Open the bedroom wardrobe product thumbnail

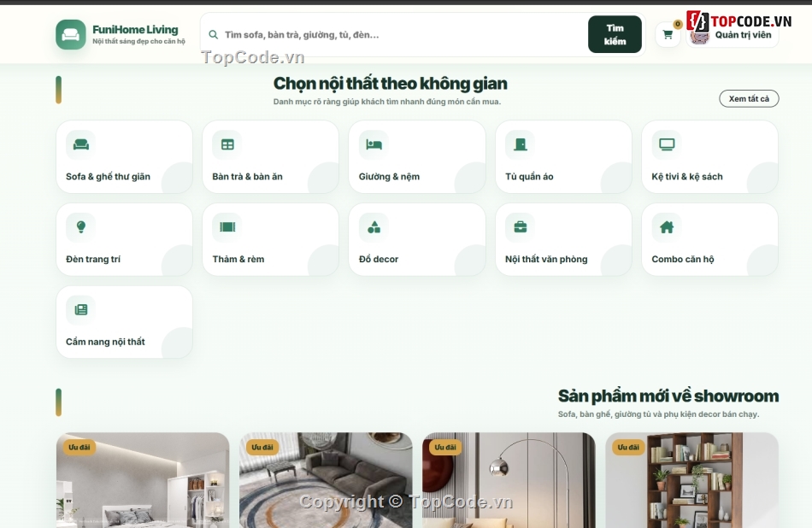tap(143, 480)
